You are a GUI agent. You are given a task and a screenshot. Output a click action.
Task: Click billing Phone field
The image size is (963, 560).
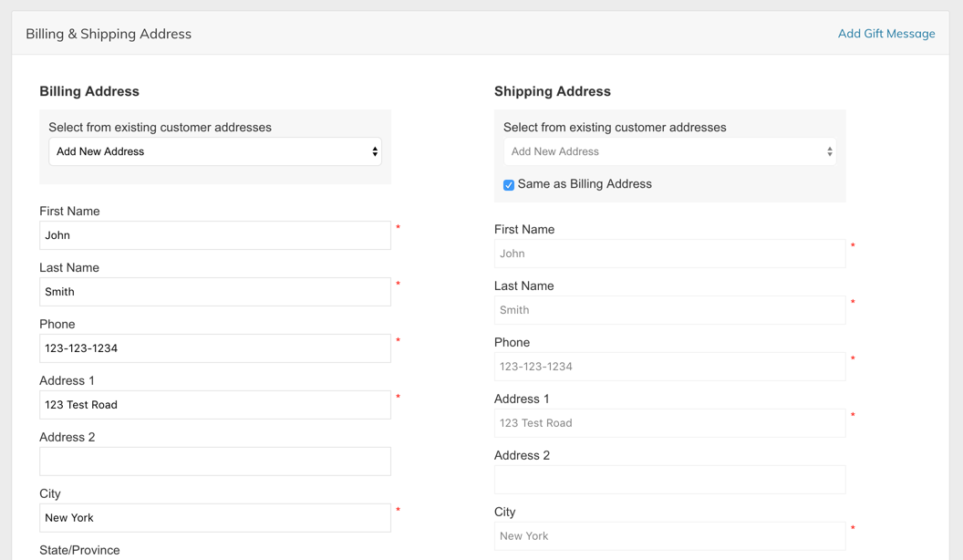215,348
